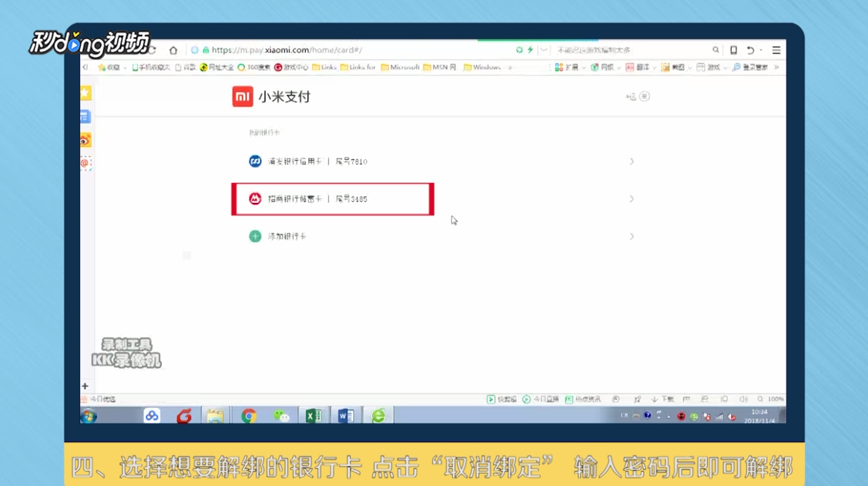Expand the 浦发银行信用卡 row chevron
This screenshot has width=868, height=486.
tap(632, 161)
